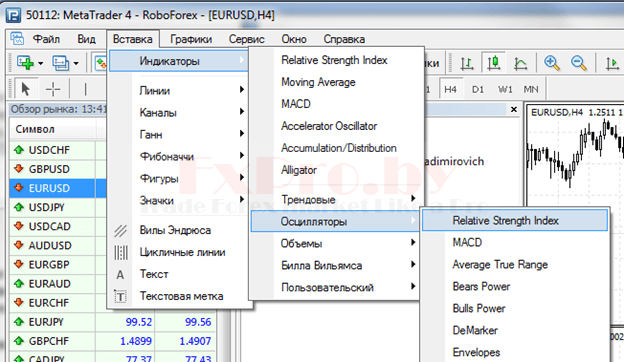
Task: Click the red down arrow beside AUDUSD
Action: click(x=19, y=245)
